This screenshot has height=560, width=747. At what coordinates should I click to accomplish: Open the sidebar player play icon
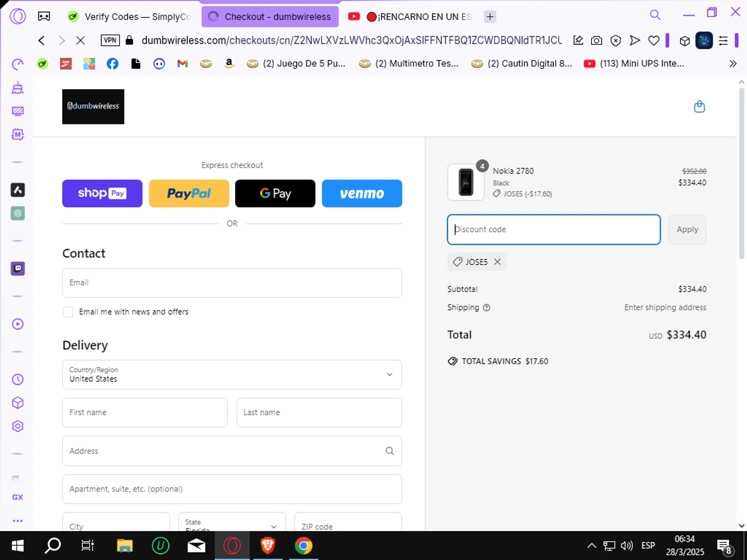tap(17, 324)
